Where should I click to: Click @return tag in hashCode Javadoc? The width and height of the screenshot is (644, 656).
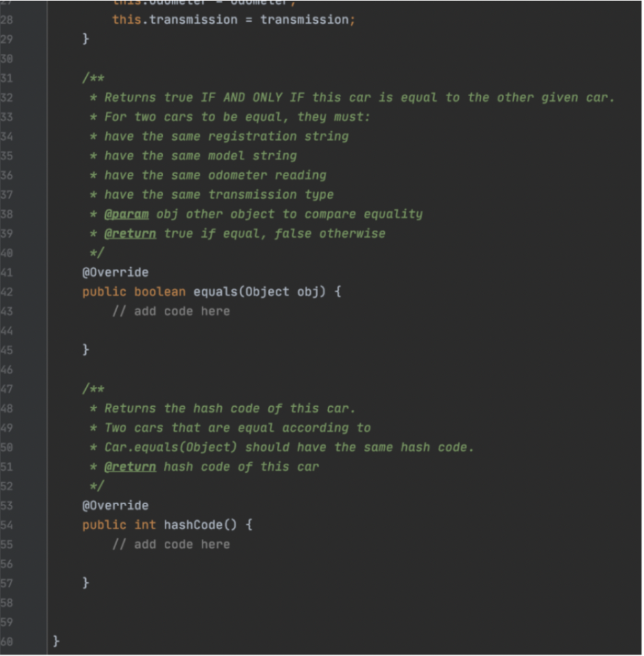130,467
